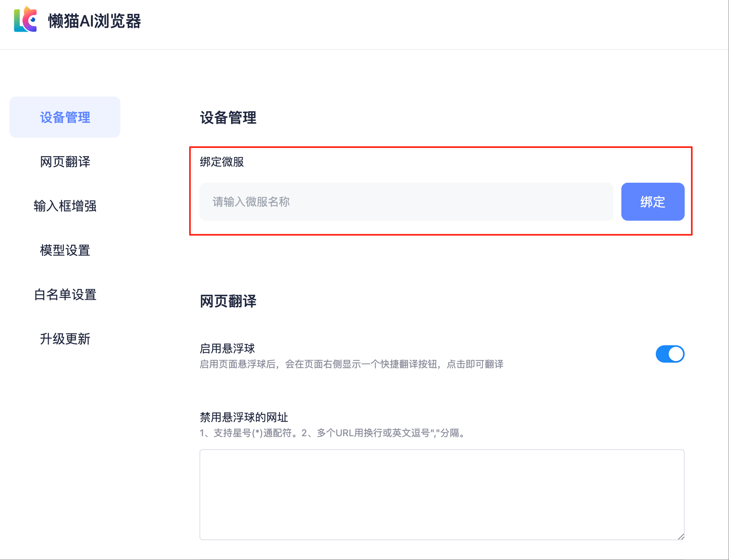Click the textarea resize handle corner

point(681,536)
